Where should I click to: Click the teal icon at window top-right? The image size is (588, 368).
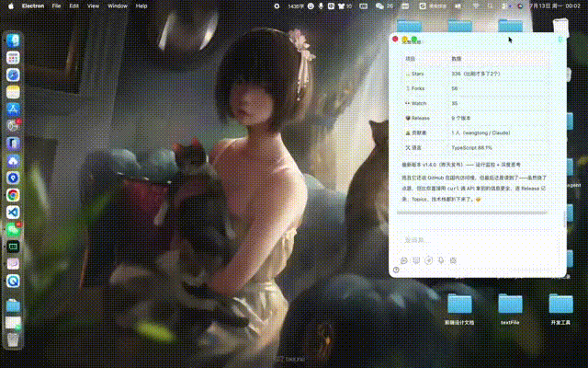click(560, 39)
